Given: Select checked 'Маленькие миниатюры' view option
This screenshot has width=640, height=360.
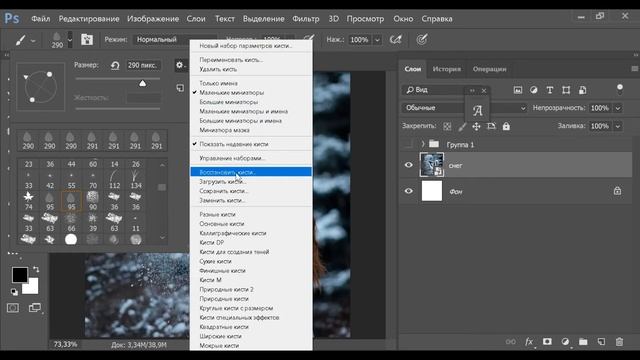Looking at the screenshot, I should coord(231,93).
